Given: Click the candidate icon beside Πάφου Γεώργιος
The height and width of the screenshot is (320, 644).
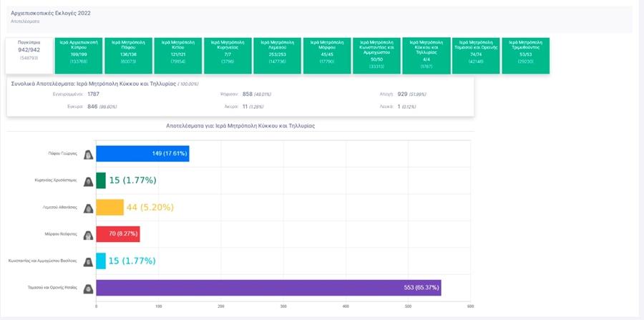Looking at the screenshot, I should tap(89, 154).
